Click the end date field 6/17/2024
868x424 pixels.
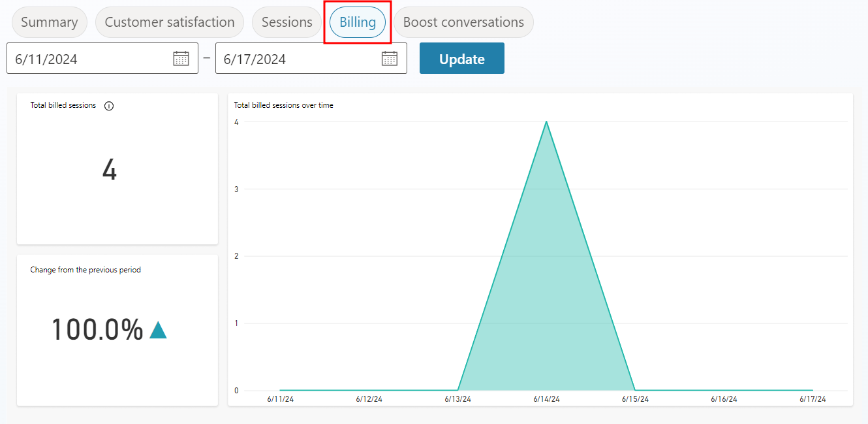coord(311,58)
